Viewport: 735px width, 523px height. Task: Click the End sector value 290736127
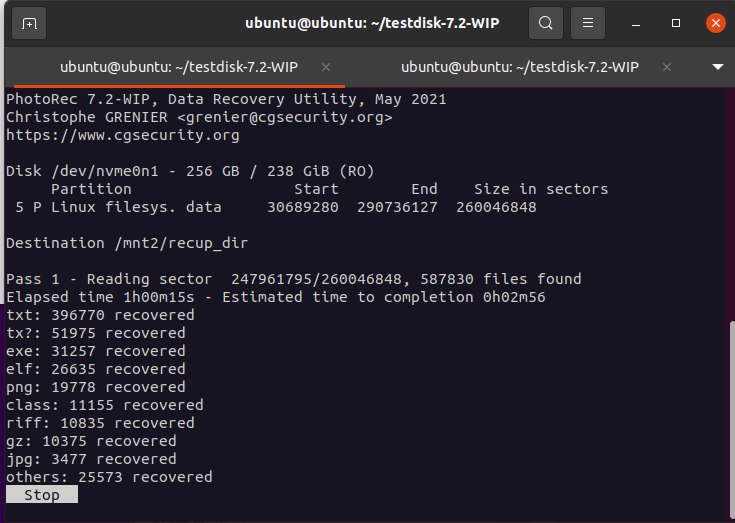point(398,207)
